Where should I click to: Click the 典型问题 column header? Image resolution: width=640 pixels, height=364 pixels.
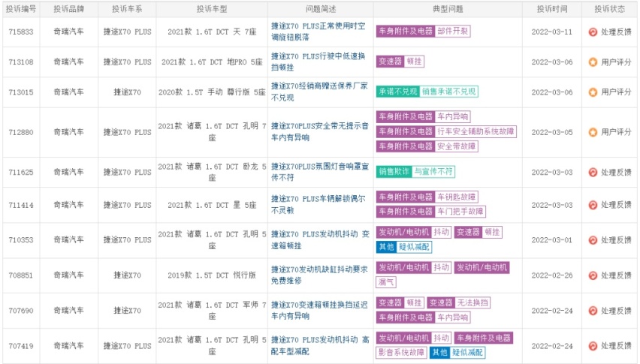click(x=448, y=9)
